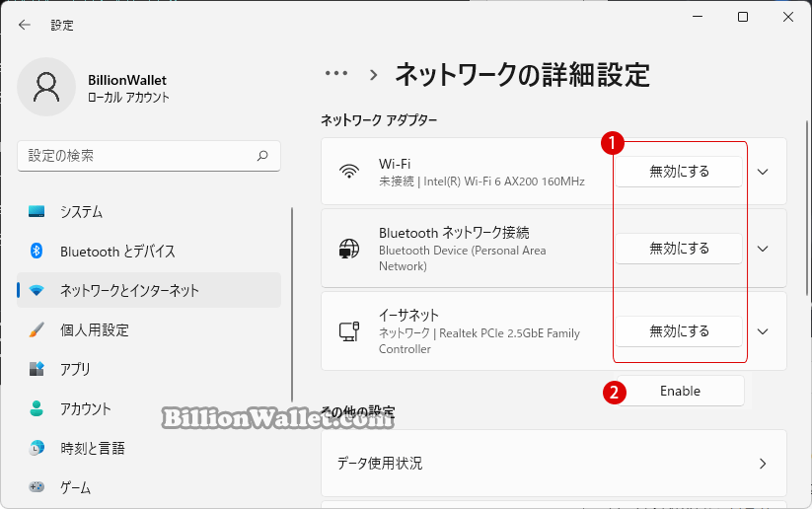
Task: Click the apps icon beside アプリ
Action: click(37, 369)
